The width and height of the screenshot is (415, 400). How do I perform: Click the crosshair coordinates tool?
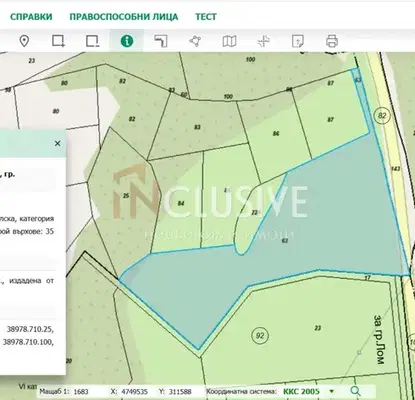pyautogui.click(x=263, y=41)
